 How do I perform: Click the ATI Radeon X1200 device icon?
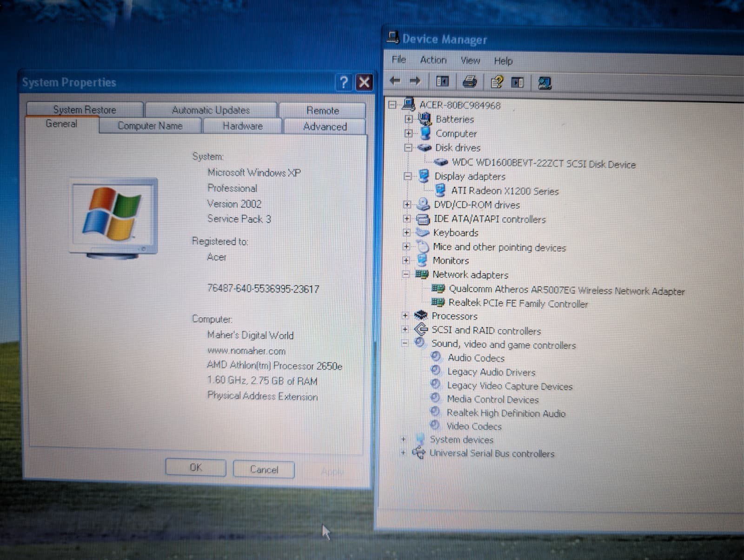pos(440,190)
